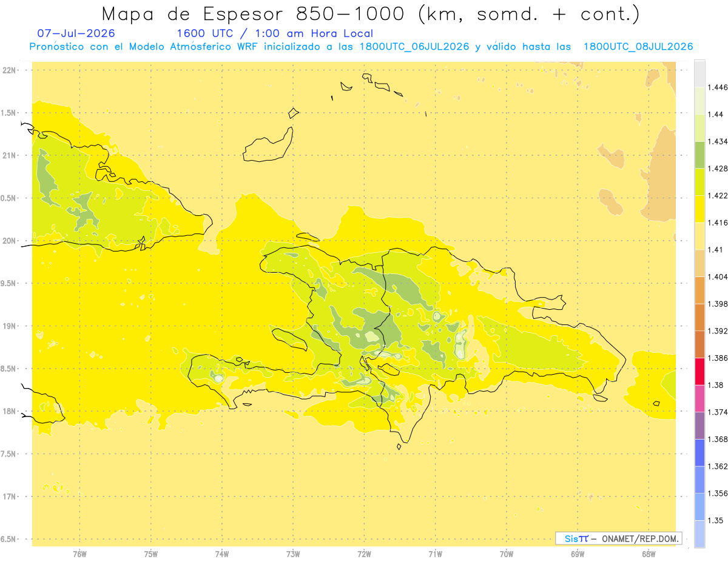Click the time label "1600 UTC / 1:00 am Hora Local"

click(x=275, y=34)
